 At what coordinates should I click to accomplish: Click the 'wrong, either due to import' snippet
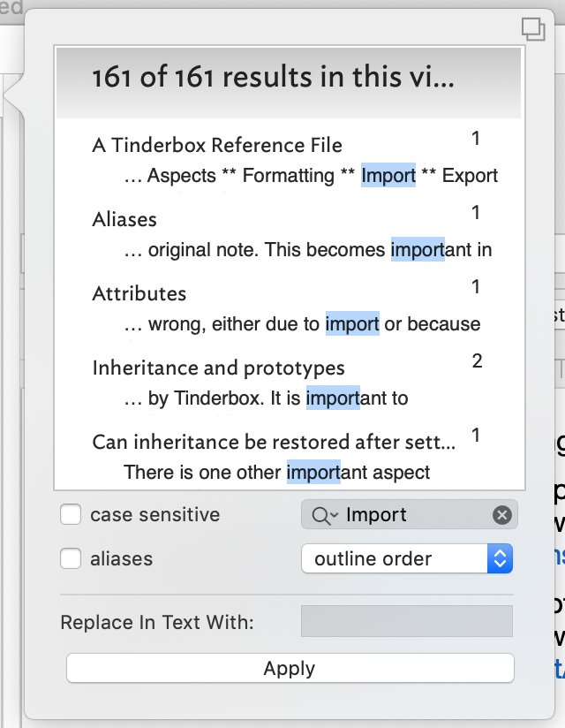tap(303, 324)
